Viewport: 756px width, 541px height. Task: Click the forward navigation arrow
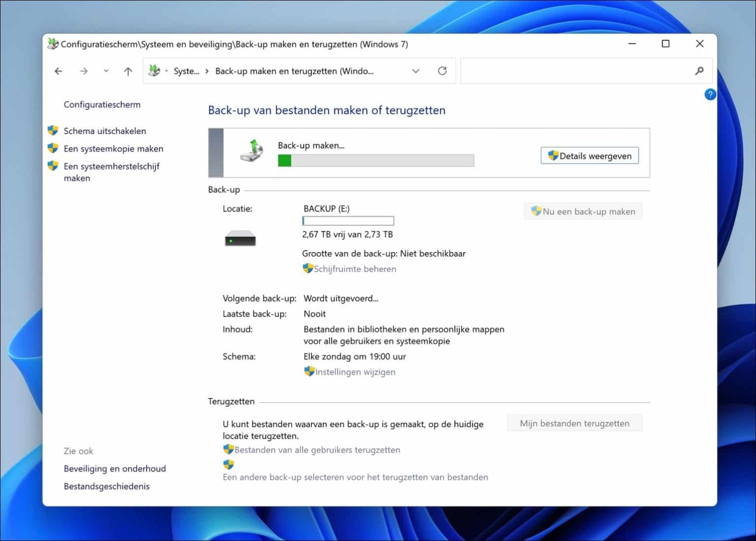[x=84, y=71]
